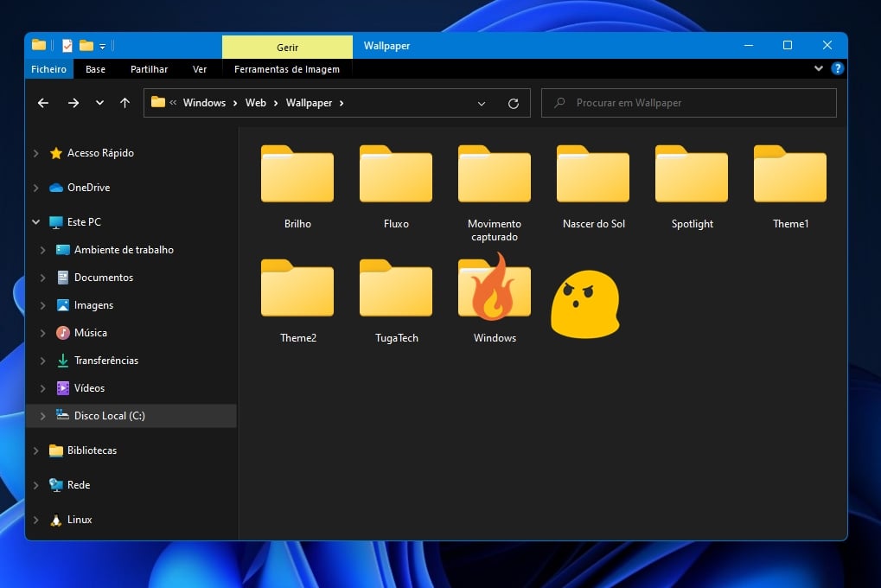Viewport: 881px width, 588px height.
Task: Select Acesso Rápido in the sidebar
Action: coord(100,153)
